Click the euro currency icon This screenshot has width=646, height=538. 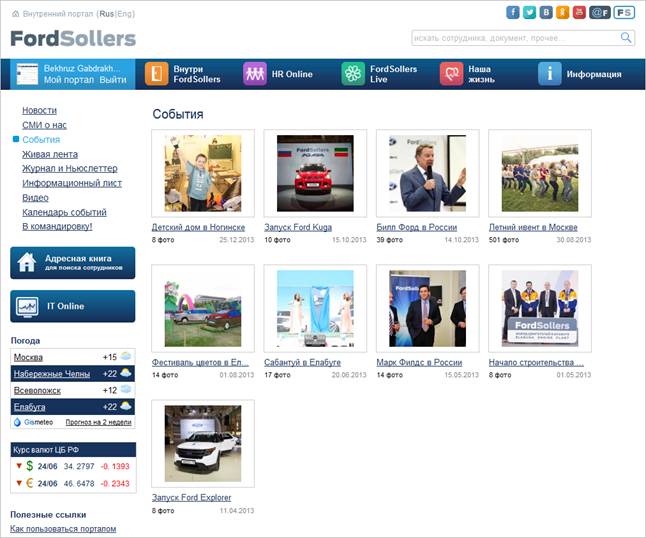pyautogui.click(x=29, y=483)
